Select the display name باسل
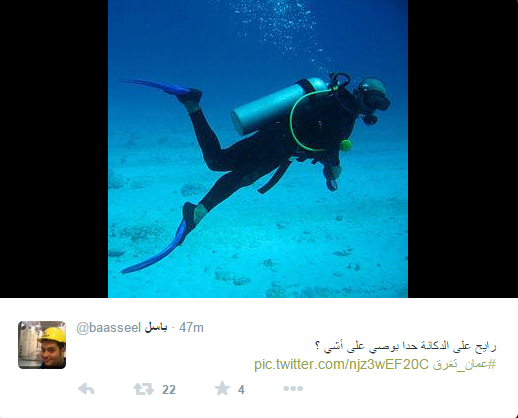This screenshot has height=418, width=518. [156, 328]
